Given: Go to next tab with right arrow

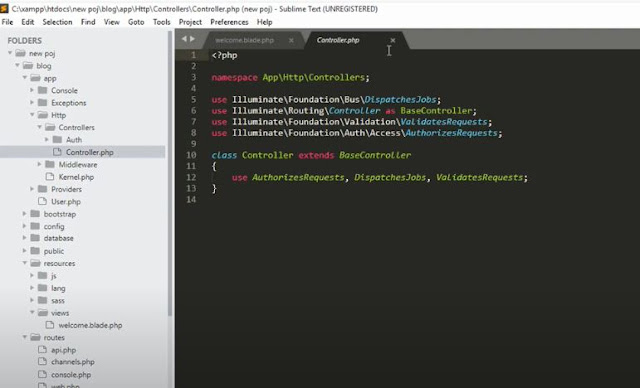Looking at the screenshot, I should click(192, 39).
